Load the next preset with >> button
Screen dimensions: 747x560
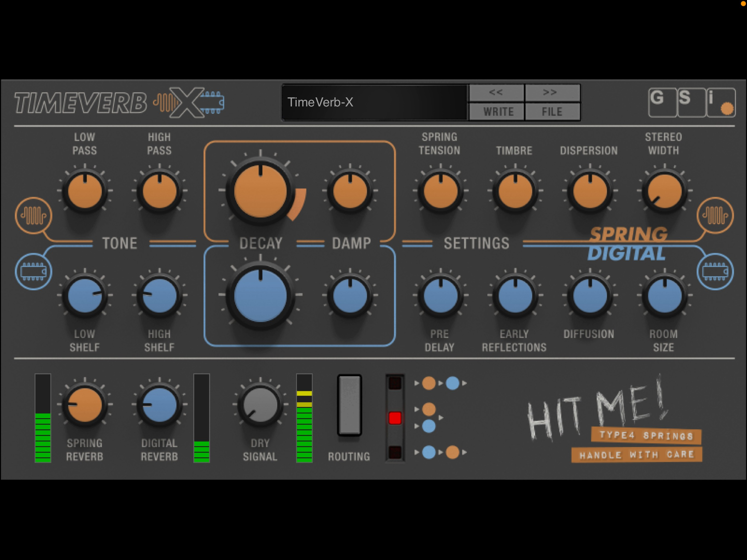pyautogui.click(x=553, y=92)
